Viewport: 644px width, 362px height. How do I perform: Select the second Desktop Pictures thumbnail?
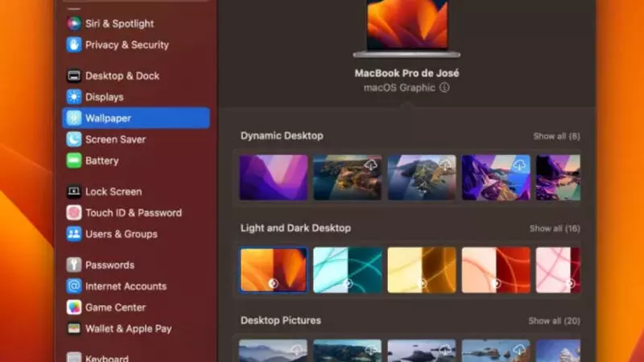tap(348, 351)
